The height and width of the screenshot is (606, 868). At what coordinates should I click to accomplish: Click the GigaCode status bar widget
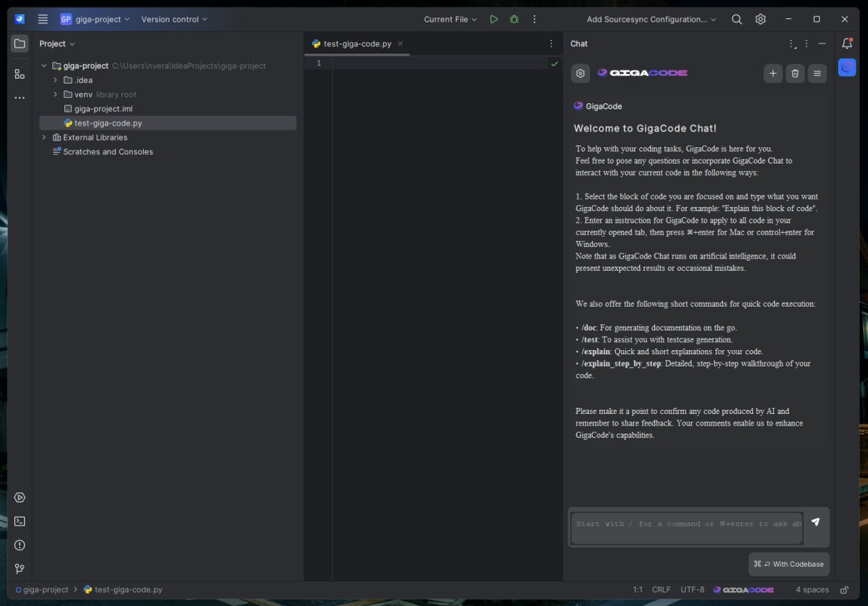click(x=743, y=590)
